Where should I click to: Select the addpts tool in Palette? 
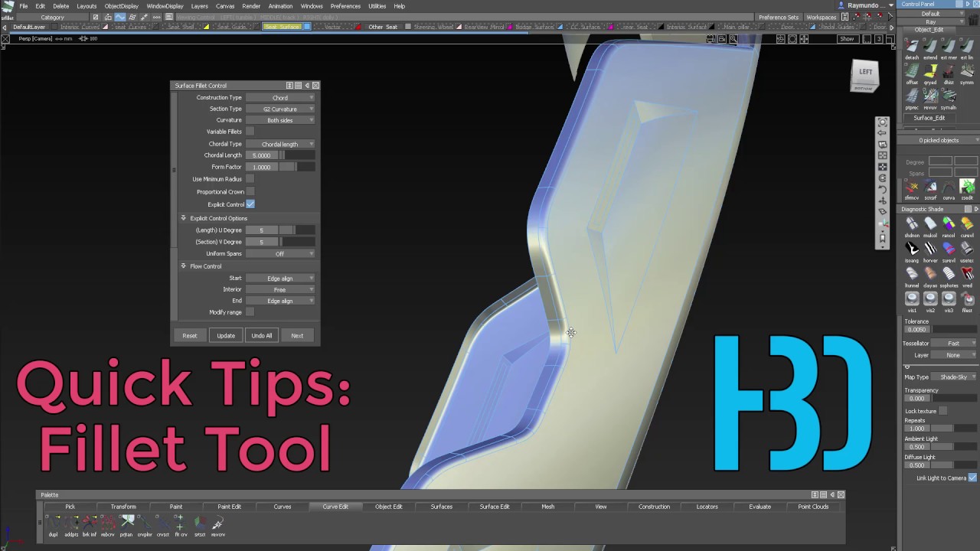(x=71, y=525)
